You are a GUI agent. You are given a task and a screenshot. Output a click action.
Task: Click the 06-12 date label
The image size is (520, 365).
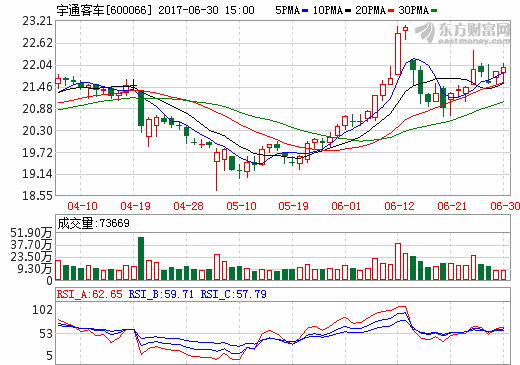click(399, 206)
